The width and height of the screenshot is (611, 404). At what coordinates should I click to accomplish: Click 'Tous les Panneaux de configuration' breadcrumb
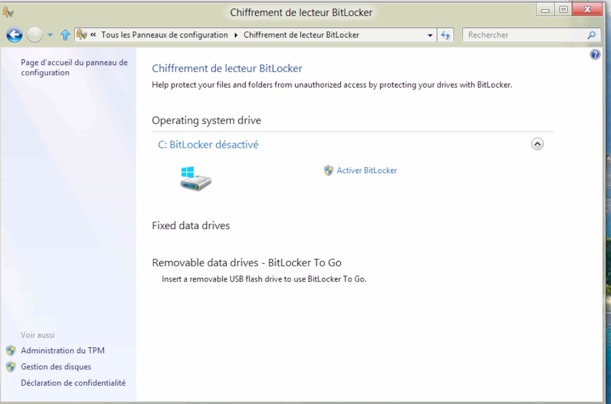(164, 35)
